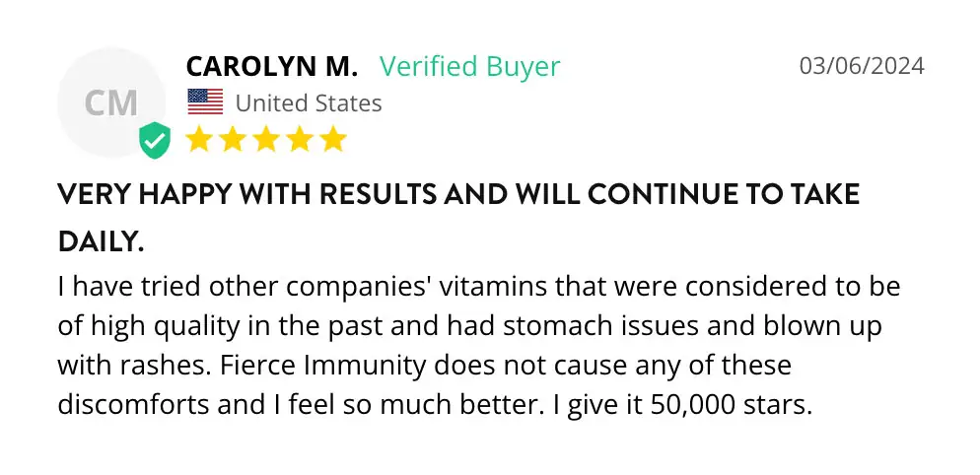Click the United States flag icon

point(205,102)
